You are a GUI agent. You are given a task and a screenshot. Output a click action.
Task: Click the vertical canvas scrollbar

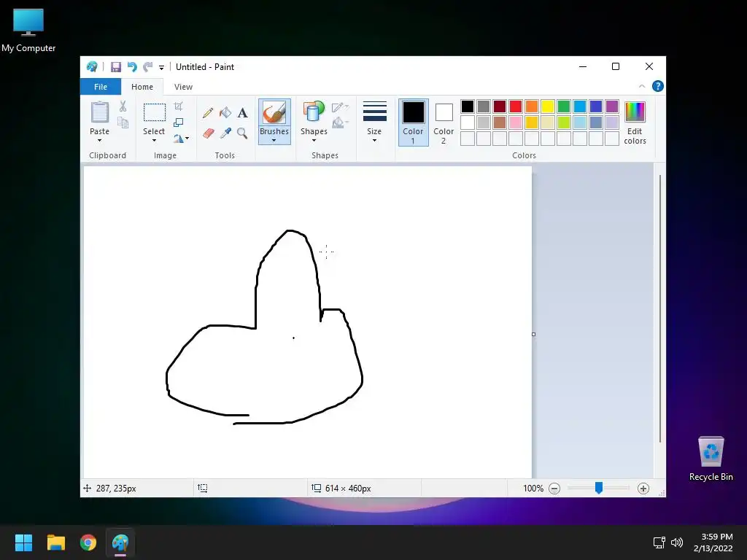[x=659, y=308]
